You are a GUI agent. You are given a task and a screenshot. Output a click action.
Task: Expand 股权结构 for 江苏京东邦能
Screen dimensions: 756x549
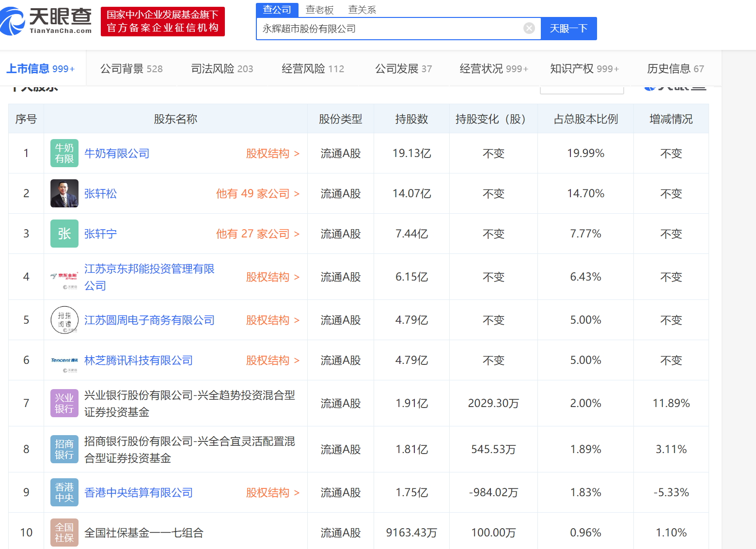(273, 277)
